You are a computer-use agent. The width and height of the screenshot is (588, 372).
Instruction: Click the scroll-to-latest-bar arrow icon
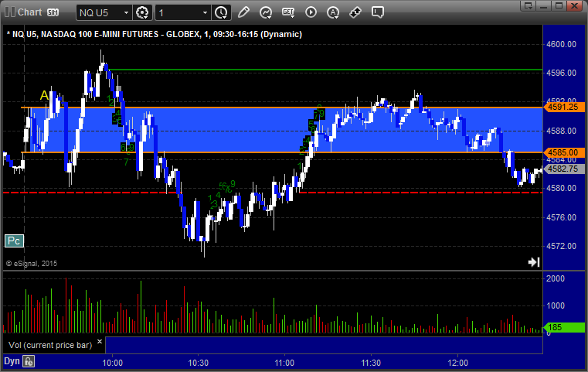pos(534,262)
